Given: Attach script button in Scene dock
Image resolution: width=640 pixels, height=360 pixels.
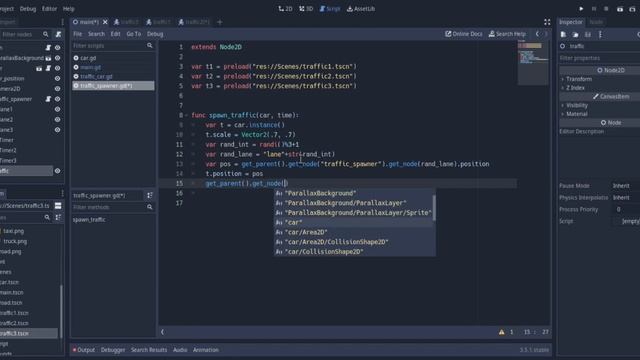Looking at the screenshot, I should click(x=58, y=34).
